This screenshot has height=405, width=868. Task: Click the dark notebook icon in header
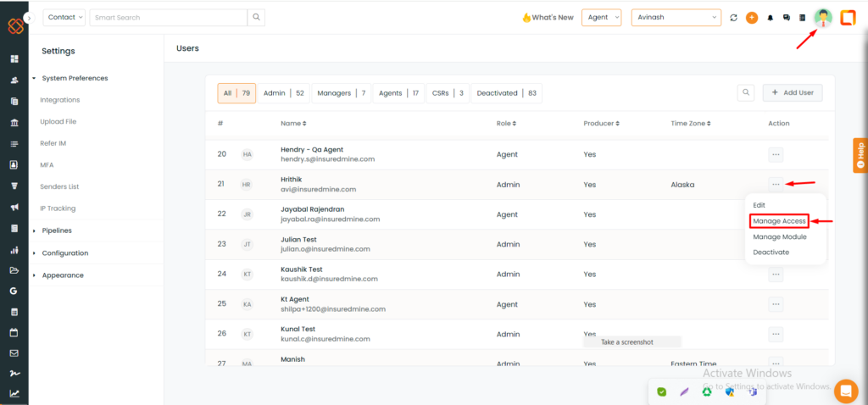[x=802, y=18]
